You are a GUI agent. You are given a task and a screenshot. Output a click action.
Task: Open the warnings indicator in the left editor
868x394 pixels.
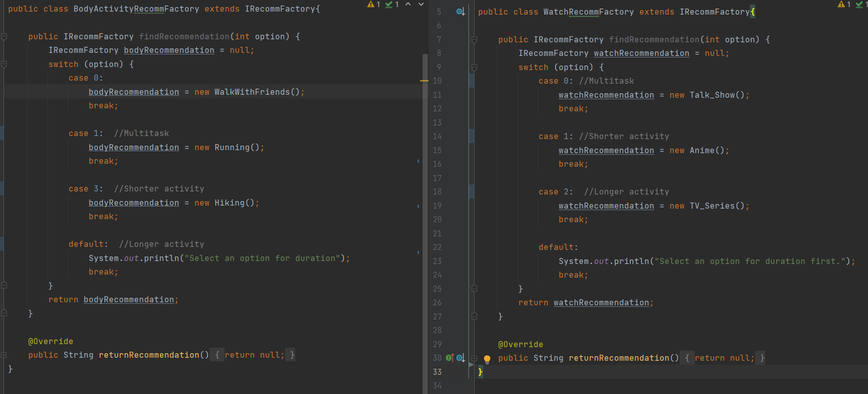(374, 5)
